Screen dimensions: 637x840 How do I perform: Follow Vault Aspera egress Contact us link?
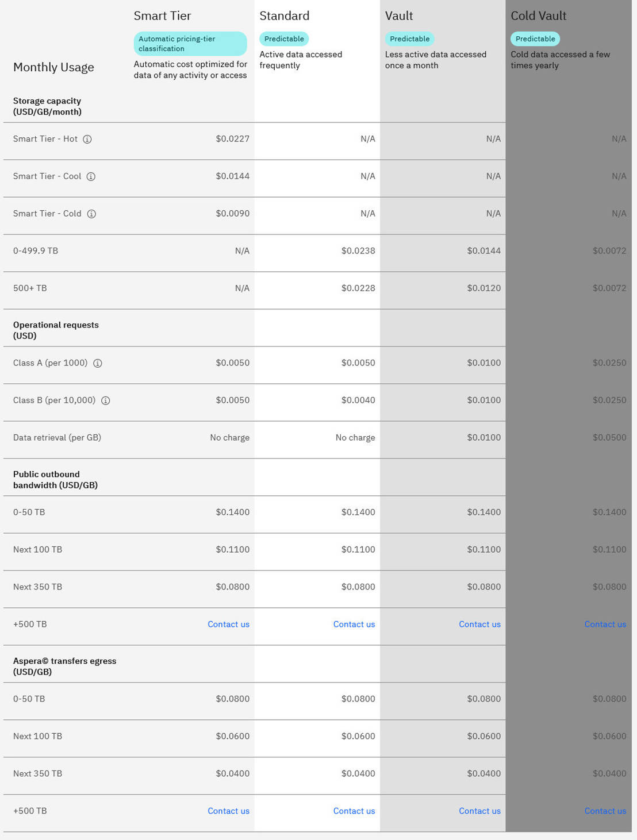pos(479,811)
